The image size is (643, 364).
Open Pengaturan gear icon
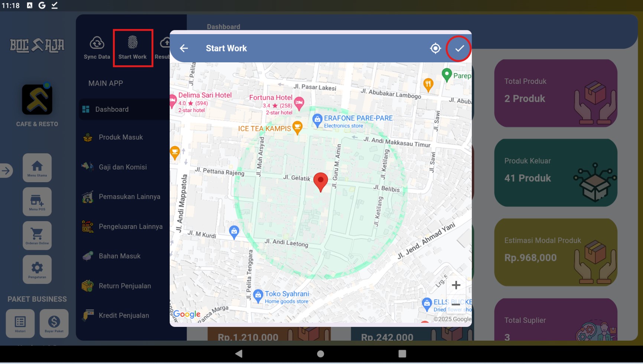click(37, 269)
